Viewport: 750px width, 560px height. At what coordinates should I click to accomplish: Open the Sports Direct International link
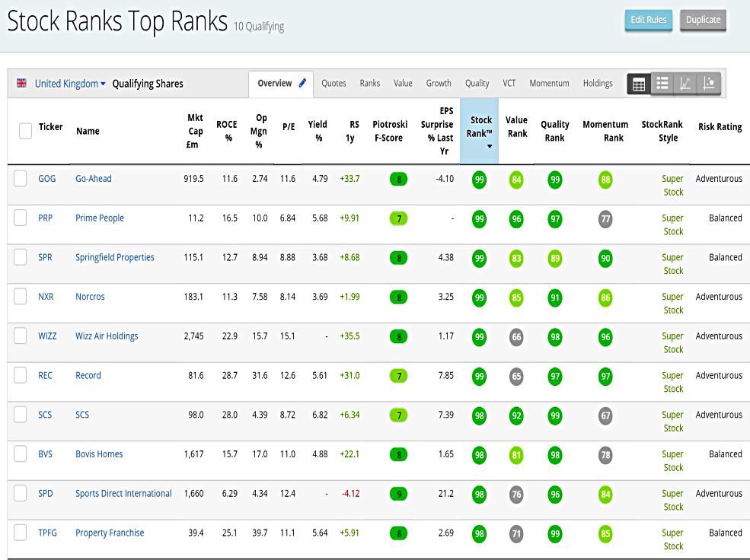click(x=123, y=493)
